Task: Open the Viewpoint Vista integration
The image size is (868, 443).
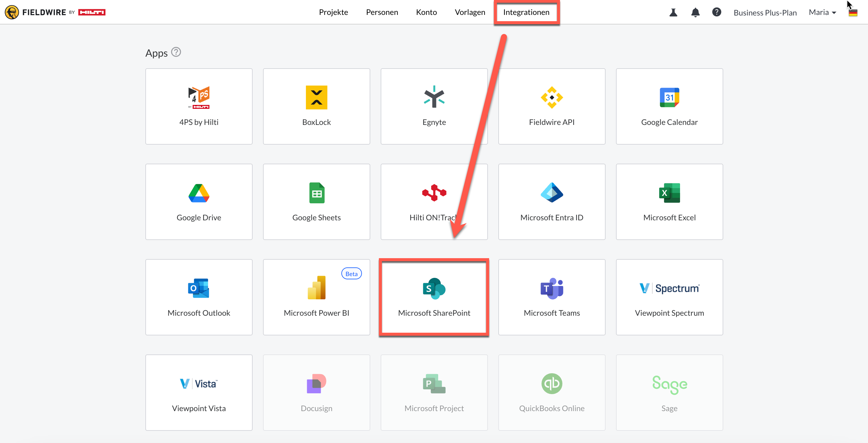Action: click(199, 393)
